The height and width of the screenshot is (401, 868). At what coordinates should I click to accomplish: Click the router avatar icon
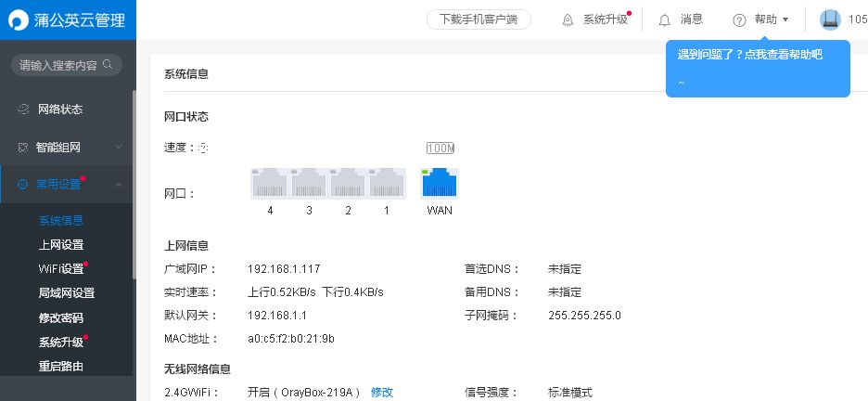tap(830, 19)
